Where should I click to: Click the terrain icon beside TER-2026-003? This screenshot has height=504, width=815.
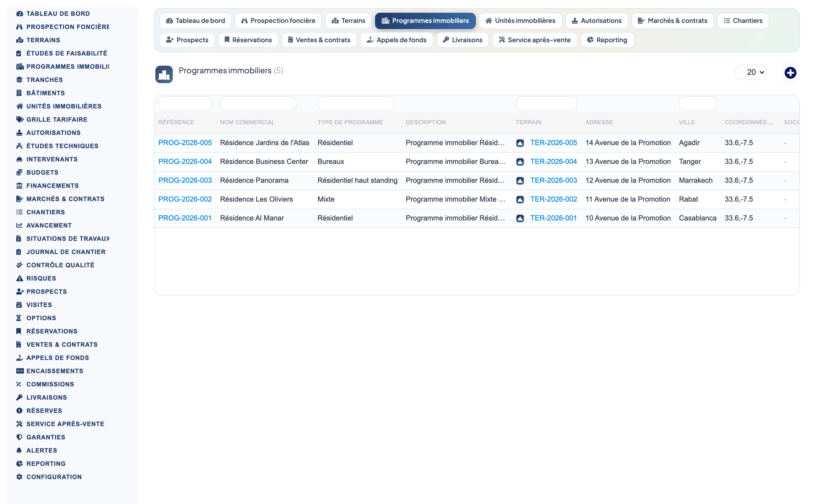click(520, 181)
